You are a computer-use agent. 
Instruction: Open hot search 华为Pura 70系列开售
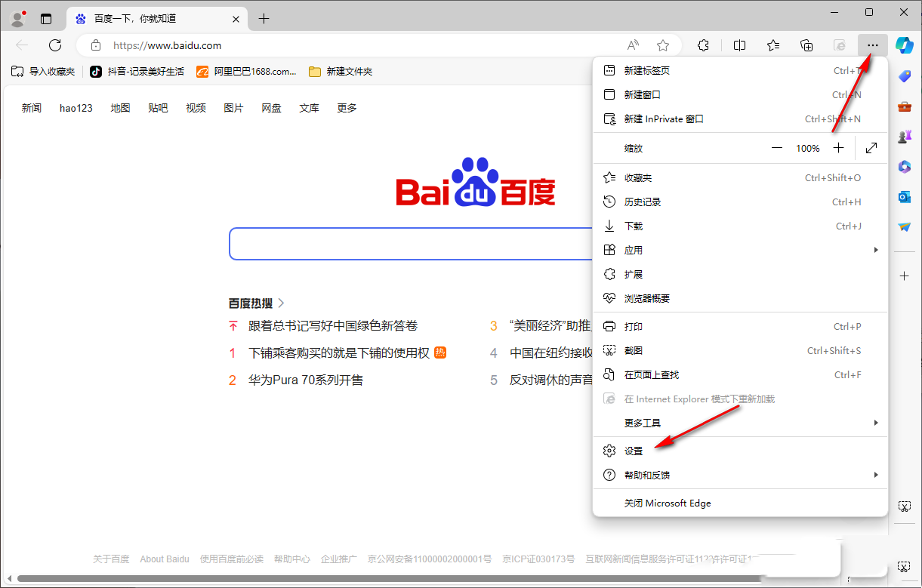(x=306, y=380)
